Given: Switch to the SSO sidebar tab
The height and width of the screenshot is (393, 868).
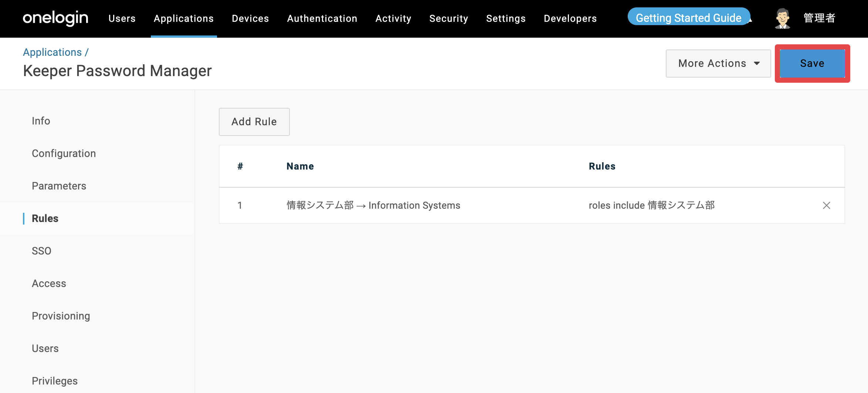Looking at the screenshot, I should tap(41, 251).
